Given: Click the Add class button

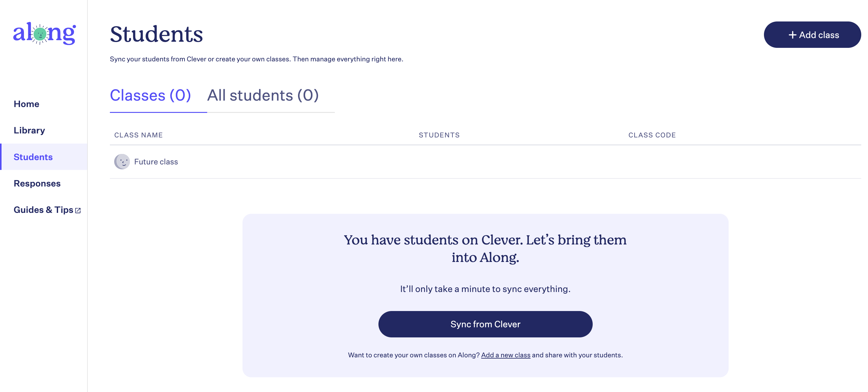Looking at the screenshot, I should [812, 35].
